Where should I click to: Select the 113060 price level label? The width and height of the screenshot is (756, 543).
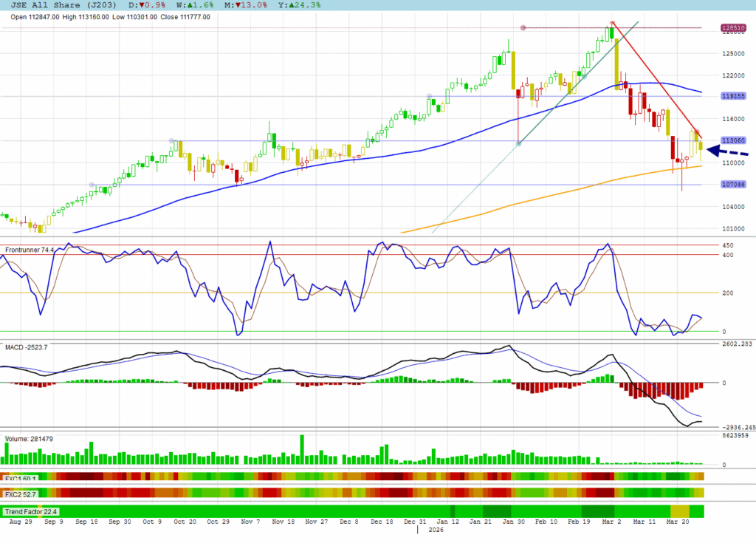(x=732, y=140)
